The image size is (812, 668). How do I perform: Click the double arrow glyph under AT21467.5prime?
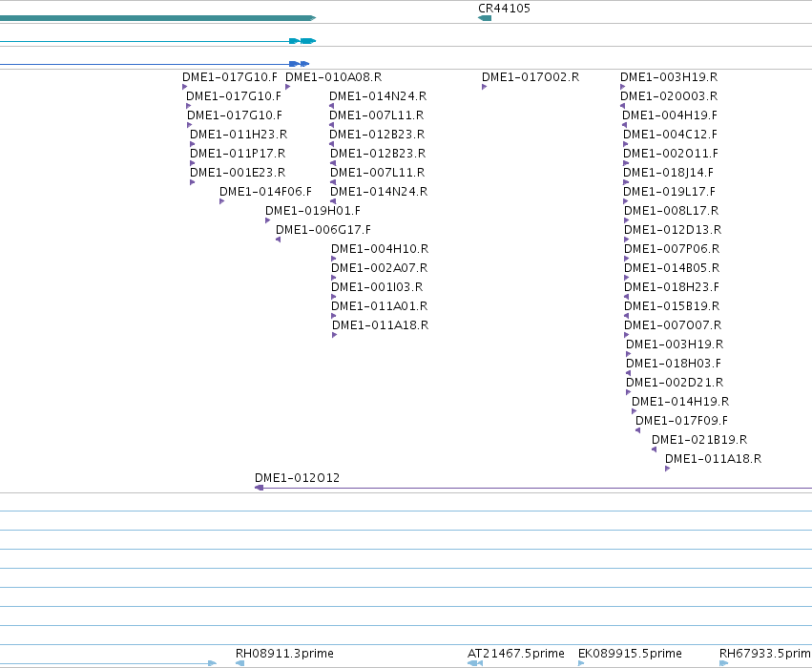(475, 663)
